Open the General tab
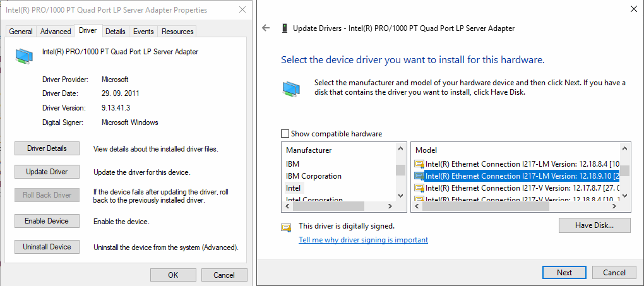The height and width of the screenshot is (286, 644). 21,31
